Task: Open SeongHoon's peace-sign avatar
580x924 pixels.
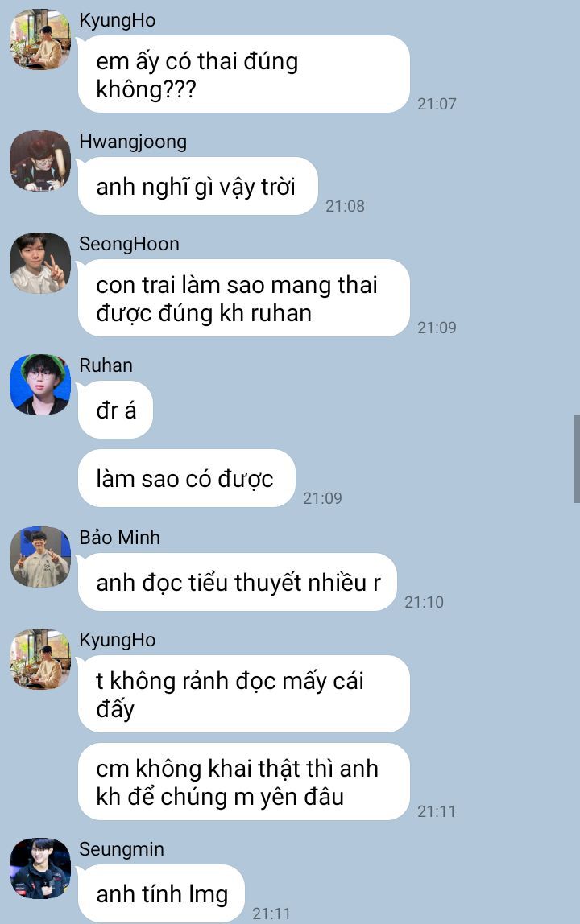Action: (x=40, y=263)
